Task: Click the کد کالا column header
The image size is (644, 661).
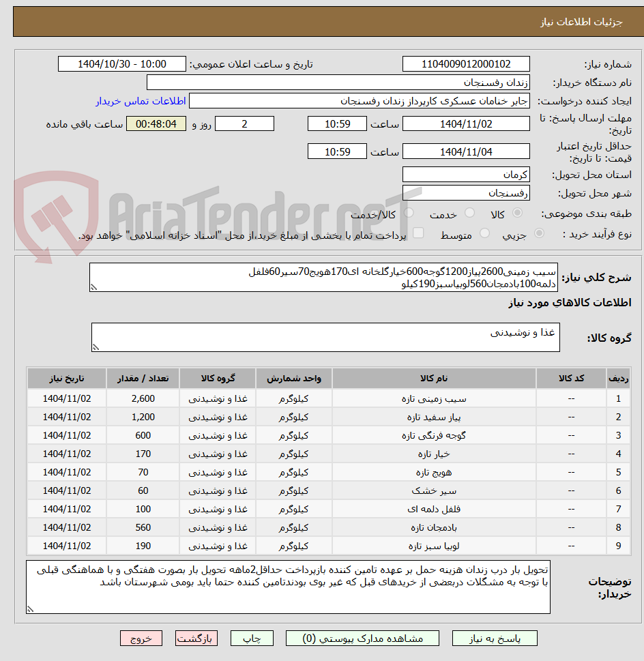Action: [571, 378]
